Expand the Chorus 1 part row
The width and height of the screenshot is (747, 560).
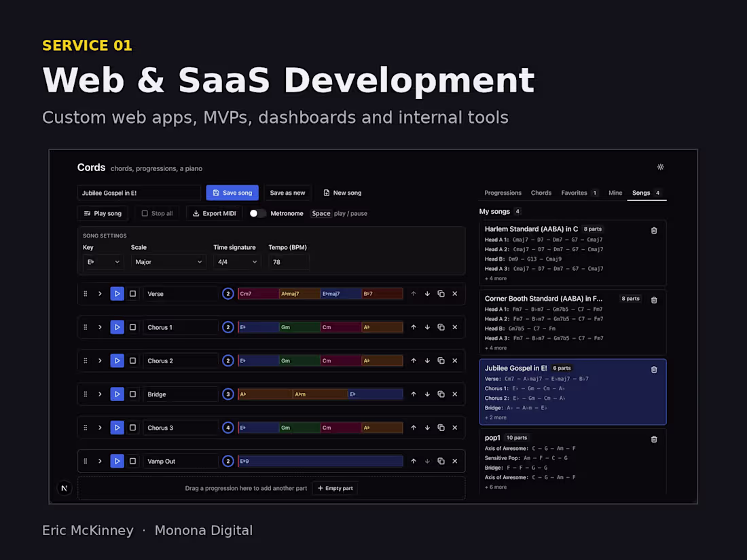tap(100, 327)
